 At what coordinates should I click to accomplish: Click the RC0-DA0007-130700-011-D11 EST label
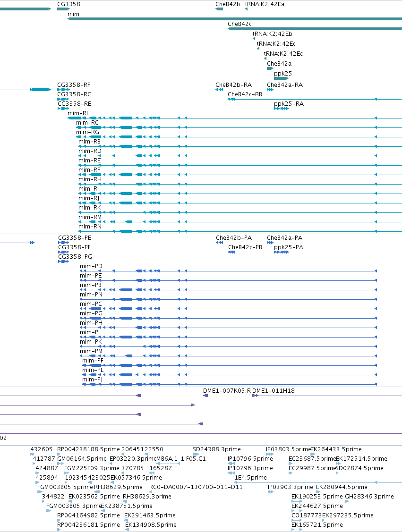point(196,487)
